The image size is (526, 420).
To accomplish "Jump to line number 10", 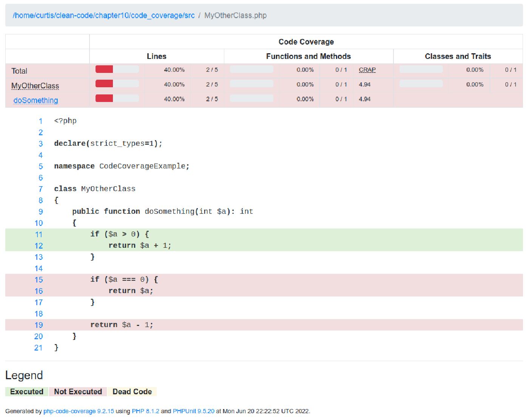I will 39,223.
